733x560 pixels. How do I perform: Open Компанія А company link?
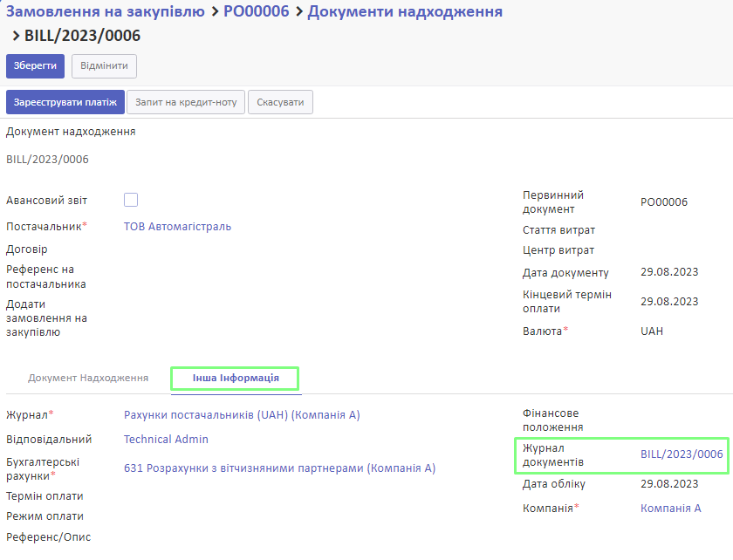(x=671, y=509)
